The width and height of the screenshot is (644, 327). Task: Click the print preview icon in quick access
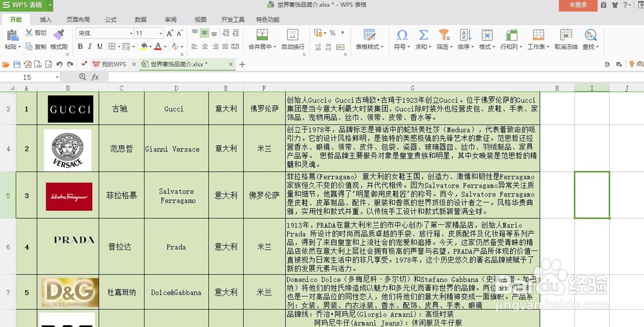coord(48,64)
